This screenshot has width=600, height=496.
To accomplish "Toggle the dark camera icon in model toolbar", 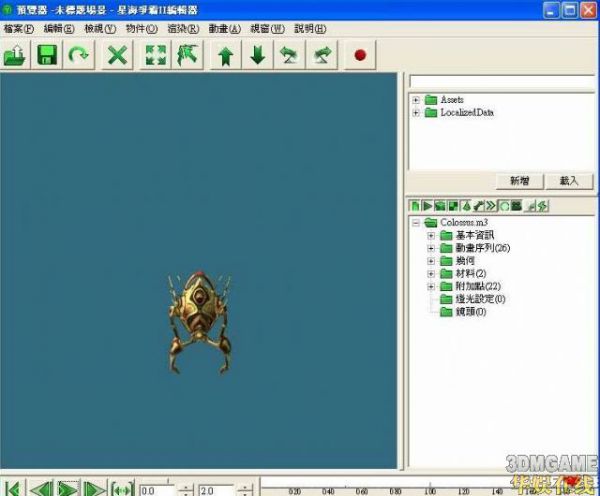I will point(517,206).
